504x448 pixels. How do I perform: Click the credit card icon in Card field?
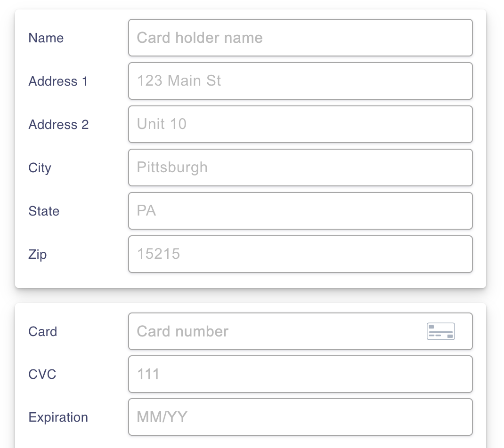click(x=441, y=331)
